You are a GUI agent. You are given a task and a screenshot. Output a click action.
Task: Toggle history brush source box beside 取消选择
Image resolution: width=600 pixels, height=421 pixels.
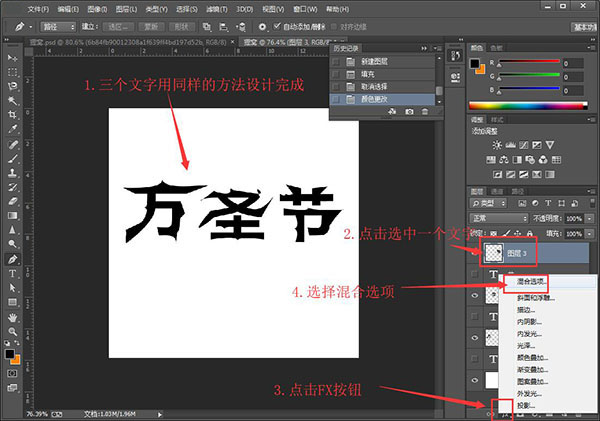(336, 87)
